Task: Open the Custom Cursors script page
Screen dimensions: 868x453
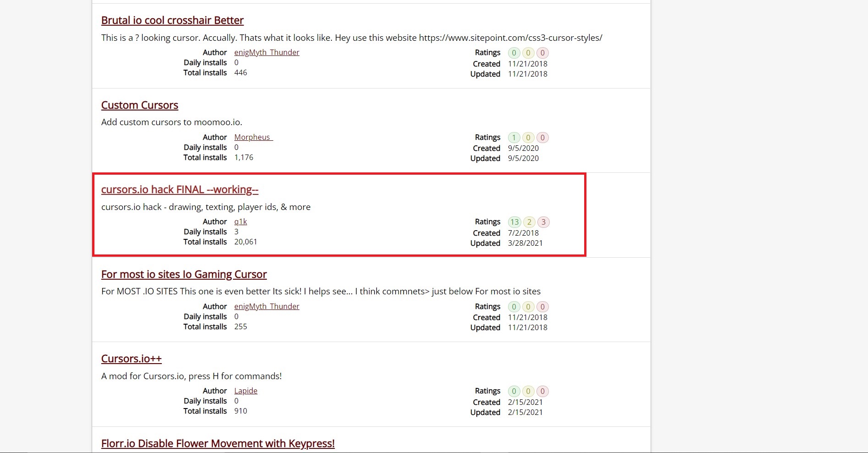Action: (139, 105)
